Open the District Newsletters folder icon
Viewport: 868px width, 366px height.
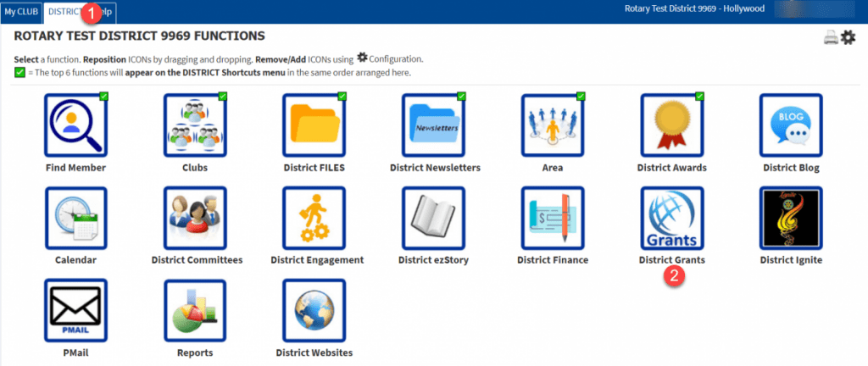pyautogui.click(x=433, y=125)
